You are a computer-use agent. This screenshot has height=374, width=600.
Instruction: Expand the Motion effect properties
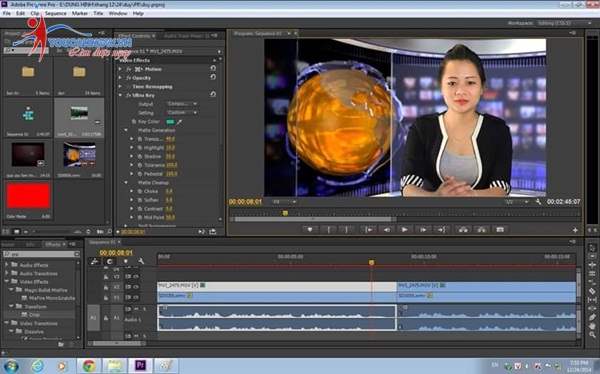[x=120, y=69]
